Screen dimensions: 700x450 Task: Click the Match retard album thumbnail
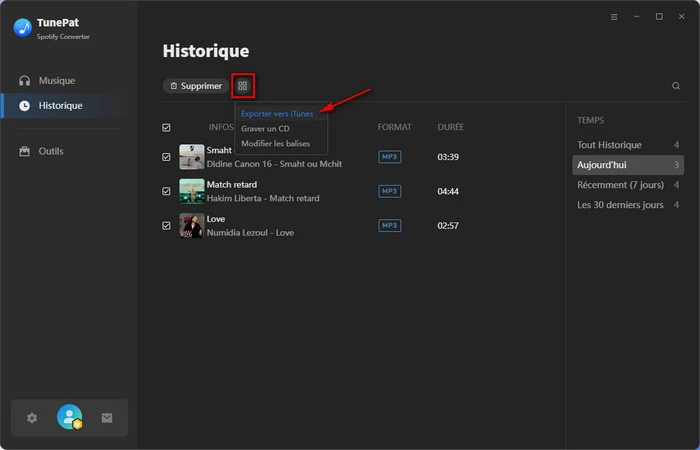coord(191,191)
